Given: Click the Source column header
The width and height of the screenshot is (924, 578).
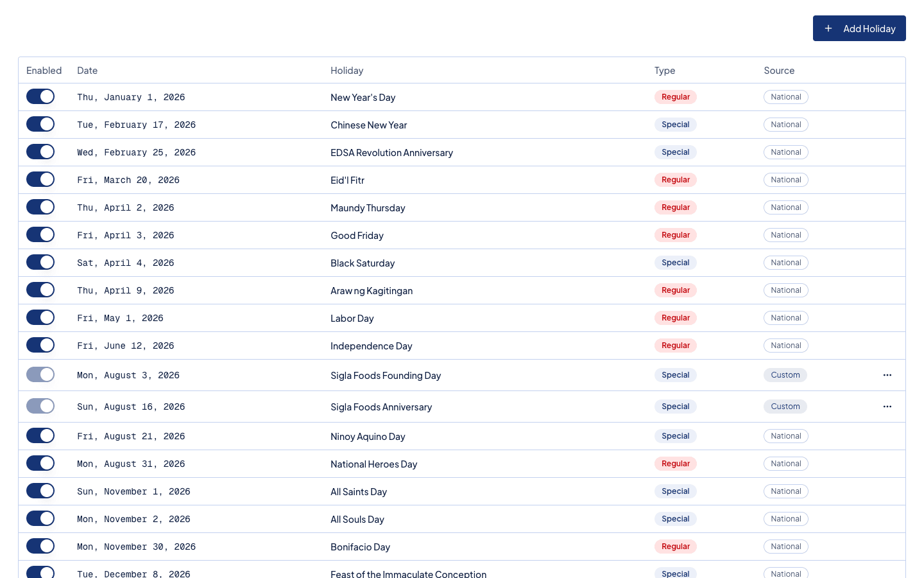Looking at the screenshot, I should click(779, 71).
